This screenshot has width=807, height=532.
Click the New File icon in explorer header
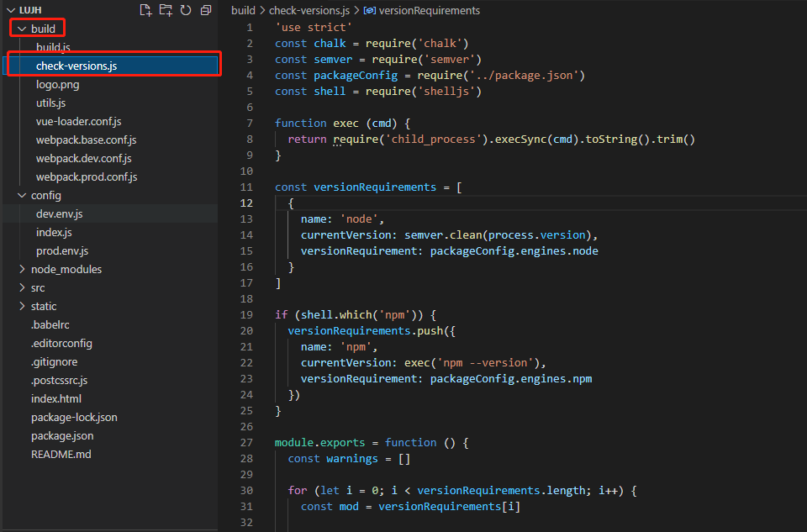click(x=145, y=10)
